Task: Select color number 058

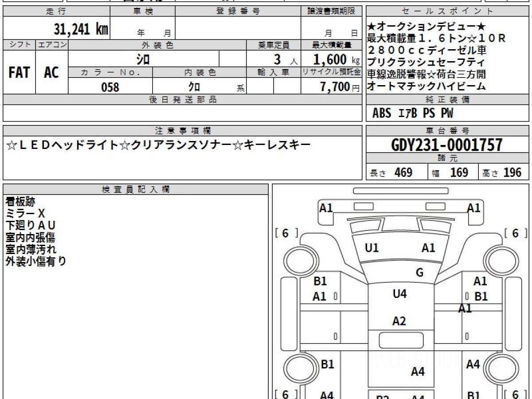Action: click(110, 87)
